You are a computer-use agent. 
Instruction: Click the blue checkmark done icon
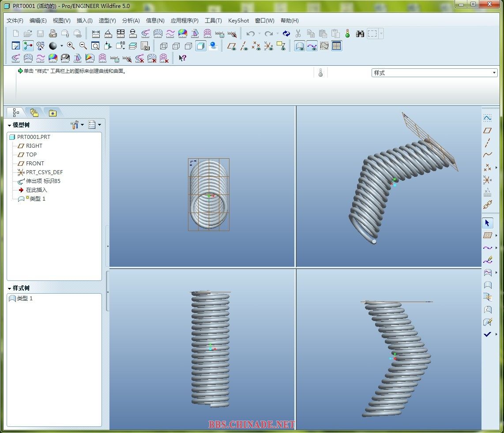[x=487, y=334]
